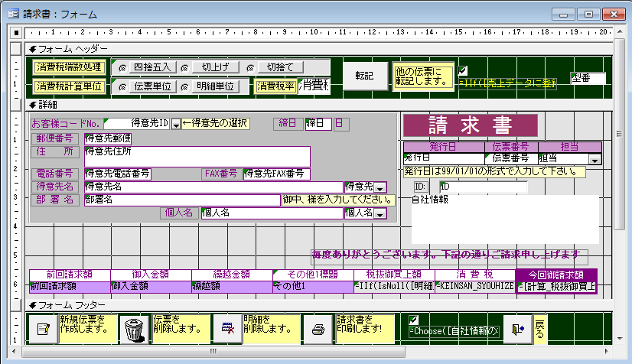Screen dimensions: 632x364
Task: Select the 伝票を削除します label
Action: pyautogui.click(x=181, y=329)
